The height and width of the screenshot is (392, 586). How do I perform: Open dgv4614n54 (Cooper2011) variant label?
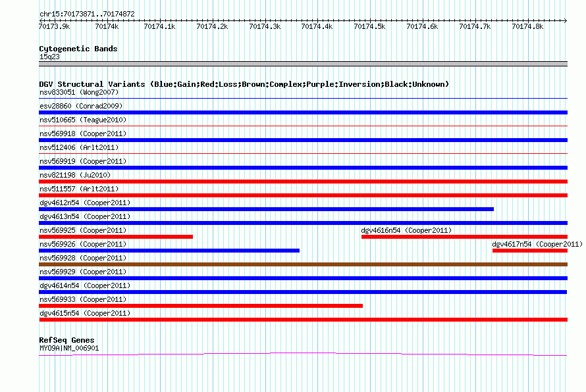85,285
